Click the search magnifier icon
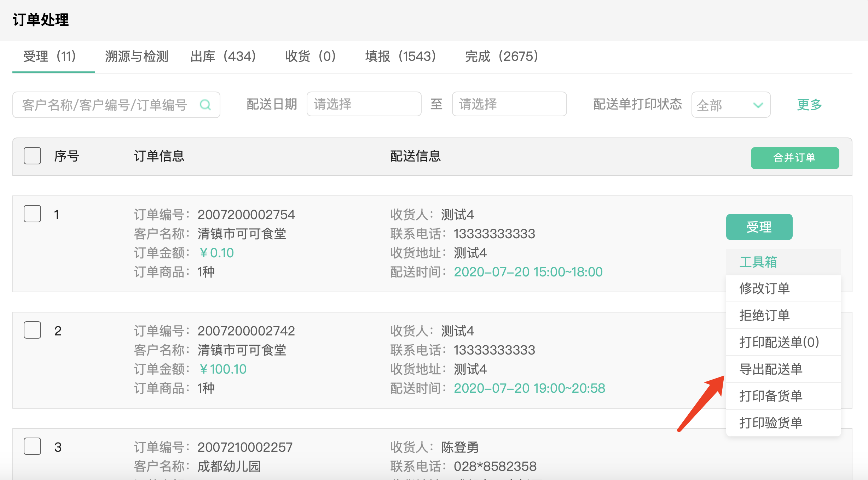The height and width of the screenshot is (480, 868). click(x=206, y=105)
